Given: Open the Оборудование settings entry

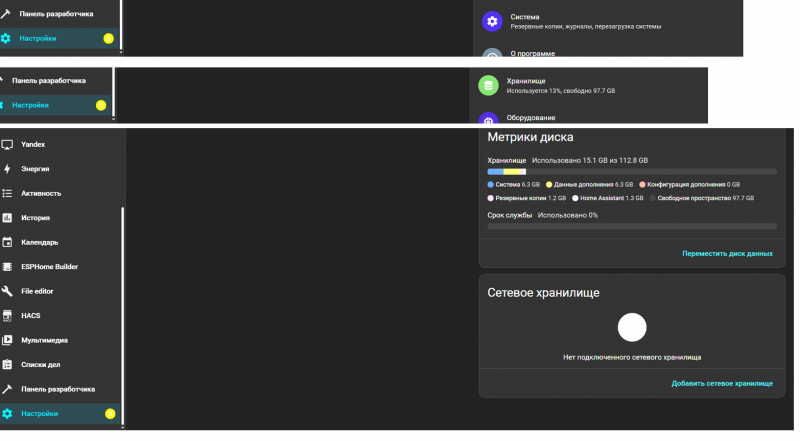Looking at the screenshot, I should [532, 117].
